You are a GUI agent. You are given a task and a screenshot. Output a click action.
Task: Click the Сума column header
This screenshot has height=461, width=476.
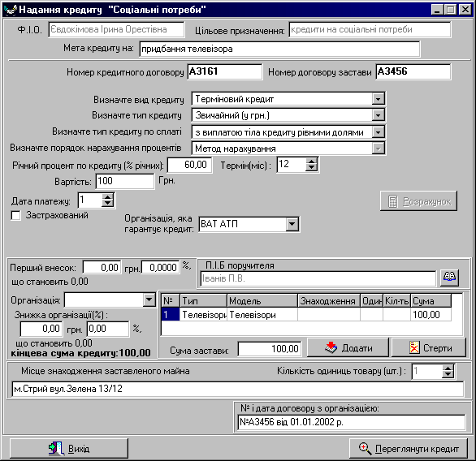(431, 301)
